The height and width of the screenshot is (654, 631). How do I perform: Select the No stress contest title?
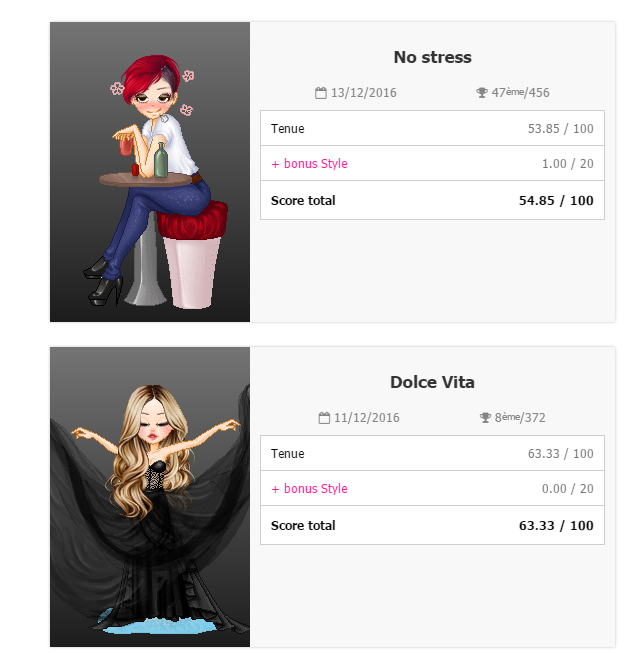coord(432,57)
